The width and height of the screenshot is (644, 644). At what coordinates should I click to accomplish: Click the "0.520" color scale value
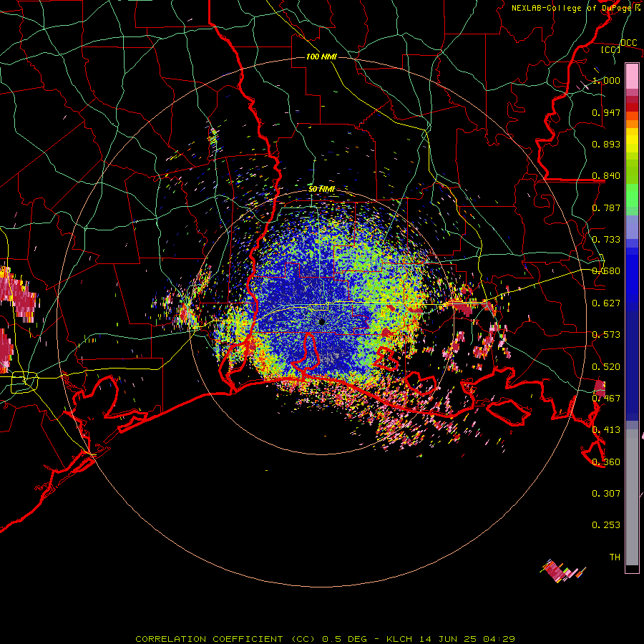(x=606, y=367)
